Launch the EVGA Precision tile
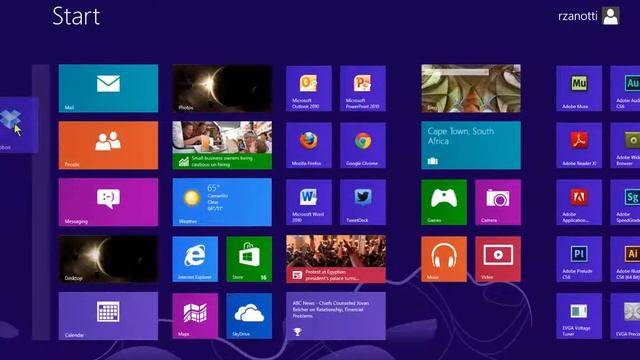 pyautogui.click(x=625, y=316)
